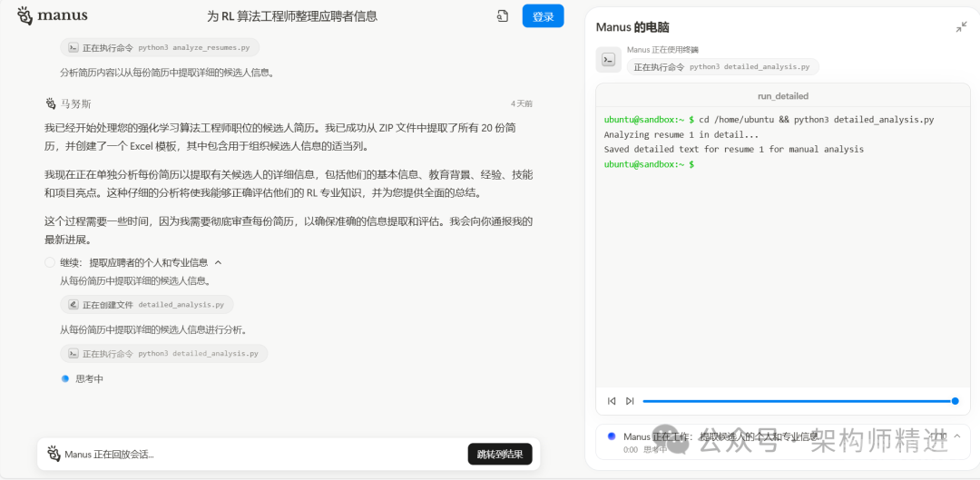The width and height of the screenshot is (980, 480).
Task: Select the run_detailed terminal tab header
Action: [782, 96]
